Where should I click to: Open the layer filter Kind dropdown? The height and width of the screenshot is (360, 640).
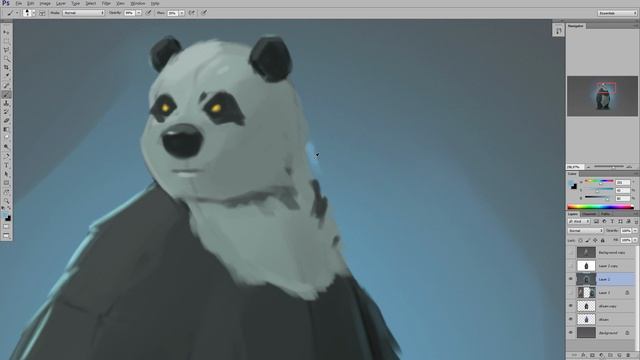[579, 222]
